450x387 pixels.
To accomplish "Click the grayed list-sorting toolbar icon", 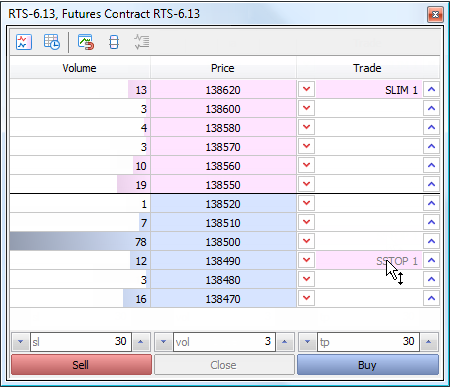I will (x=142, y=42).
